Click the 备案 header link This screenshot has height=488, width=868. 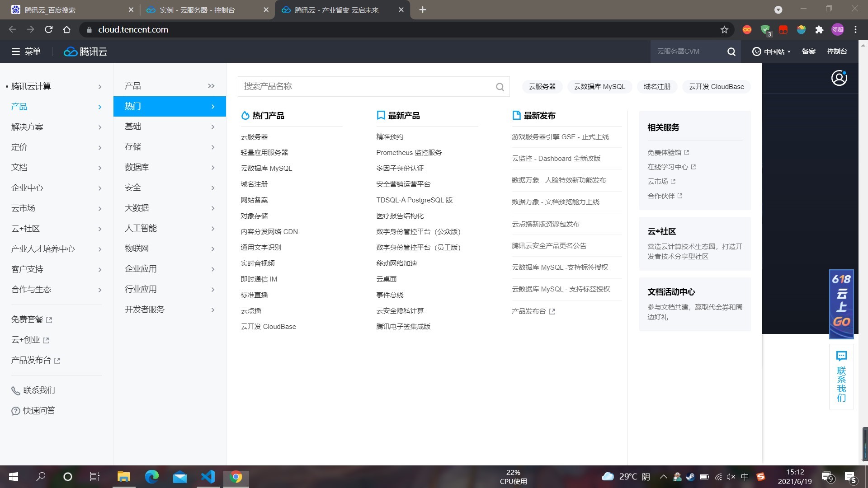pos(808,52)
